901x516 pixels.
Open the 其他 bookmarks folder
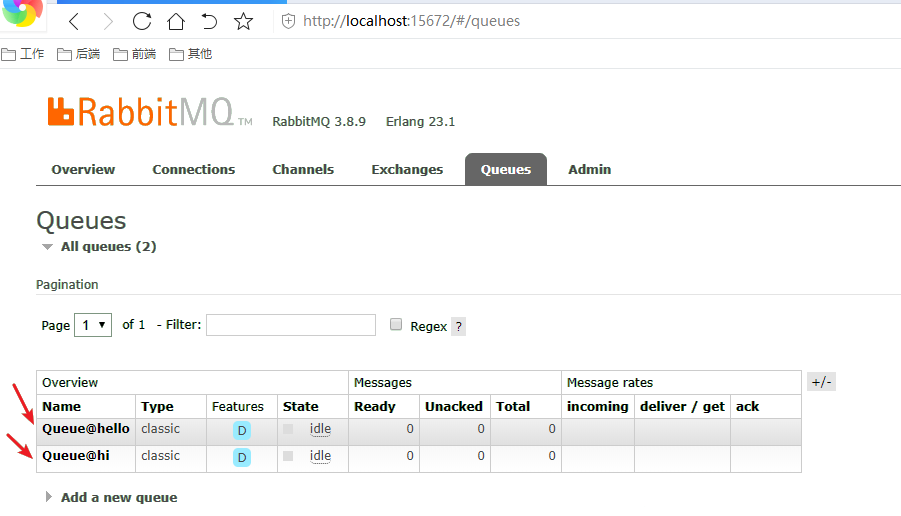[x=191, y=54]
